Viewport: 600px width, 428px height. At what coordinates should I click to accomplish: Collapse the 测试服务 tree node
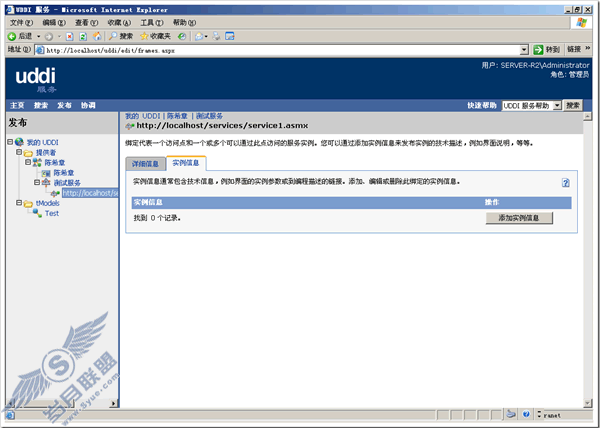37,182
